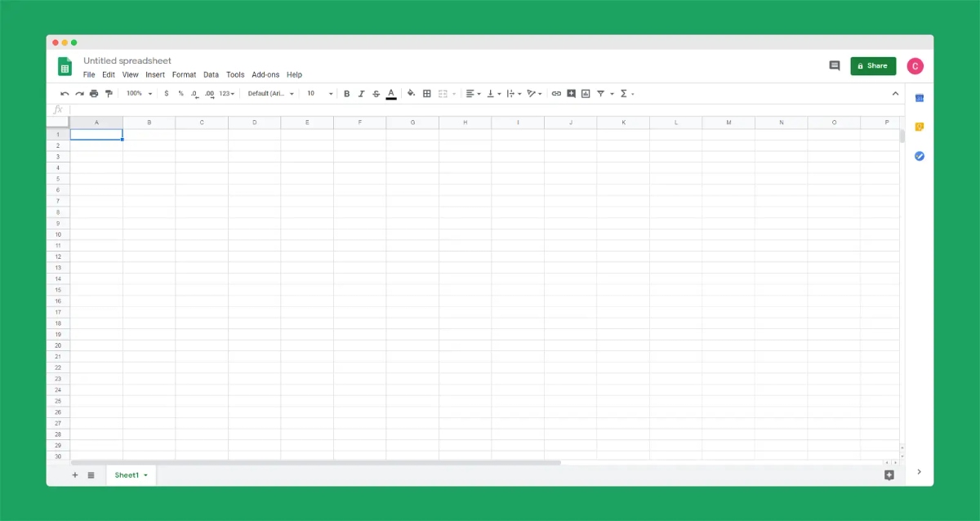Viewport: 980px width, 521px height.
Task: Click the vertical scrollbar thumb
Action: pyautogui.click(x=902, y=136)
